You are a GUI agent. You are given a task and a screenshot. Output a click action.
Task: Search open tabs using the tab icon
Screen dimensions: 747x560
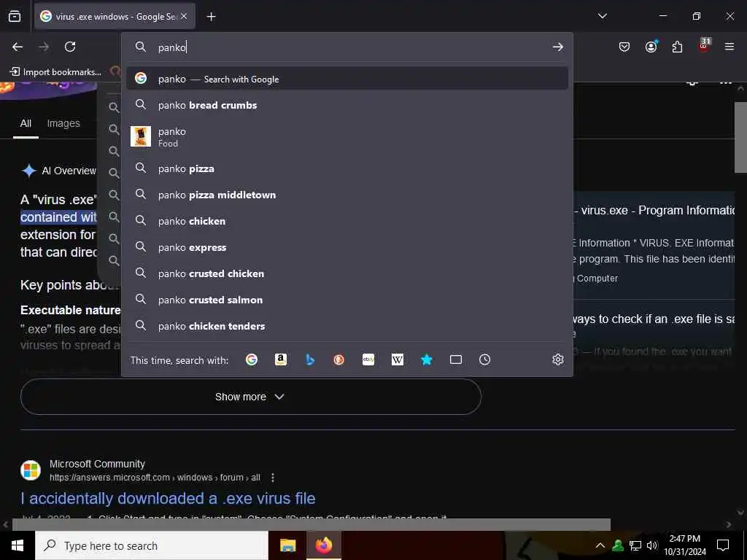pos(456,360)
